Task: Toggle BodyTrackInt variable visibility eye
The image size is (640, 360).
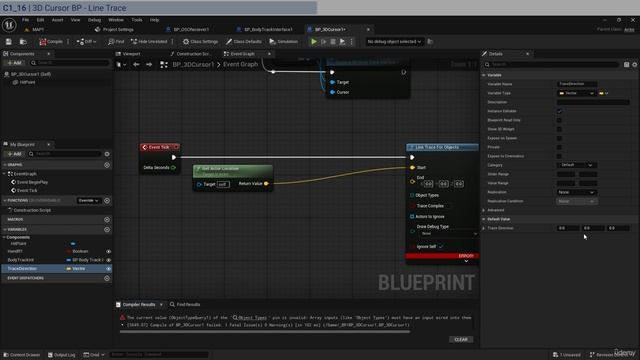Action: pos(108,260)
